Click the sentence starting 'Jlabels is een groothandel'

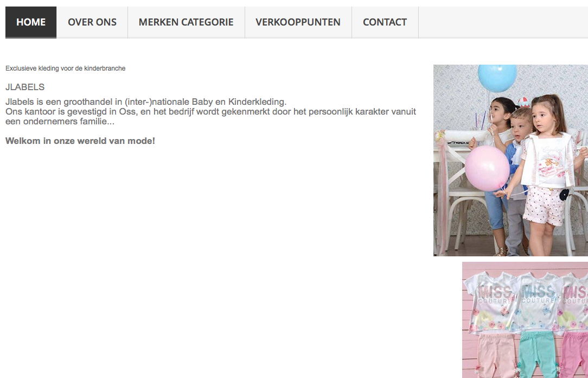(x=146, y=102)
